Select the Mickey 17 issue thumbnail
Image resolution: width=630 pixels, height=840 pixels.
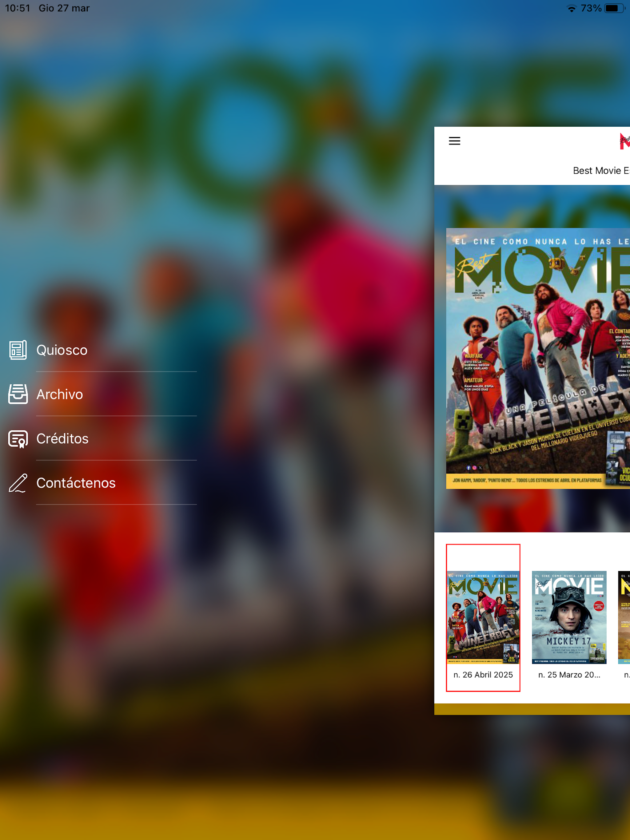pyautogui.click(x=569, y=617)
